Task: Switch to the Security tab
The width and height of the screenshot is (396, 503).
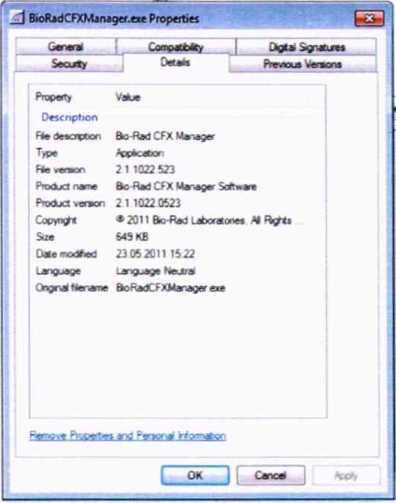Action: tap(69, 63)
